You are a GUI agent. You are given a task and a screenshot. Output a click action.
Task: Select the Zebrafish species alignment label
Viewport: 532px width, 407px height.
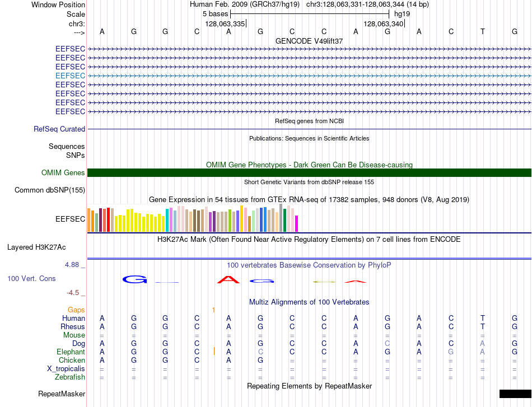click(70, 377)
